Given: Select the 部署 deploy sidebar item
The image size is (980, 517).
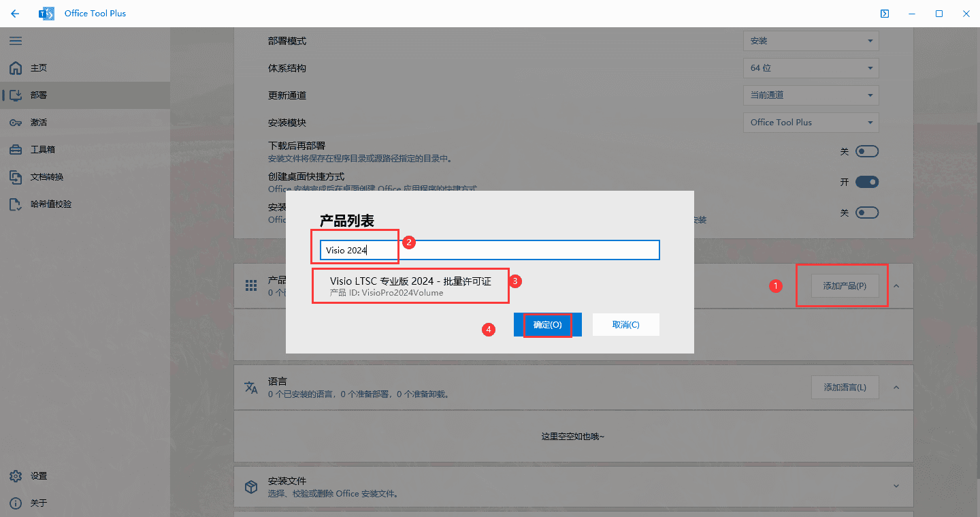Looking at the screenshot, I should (84, 95).
